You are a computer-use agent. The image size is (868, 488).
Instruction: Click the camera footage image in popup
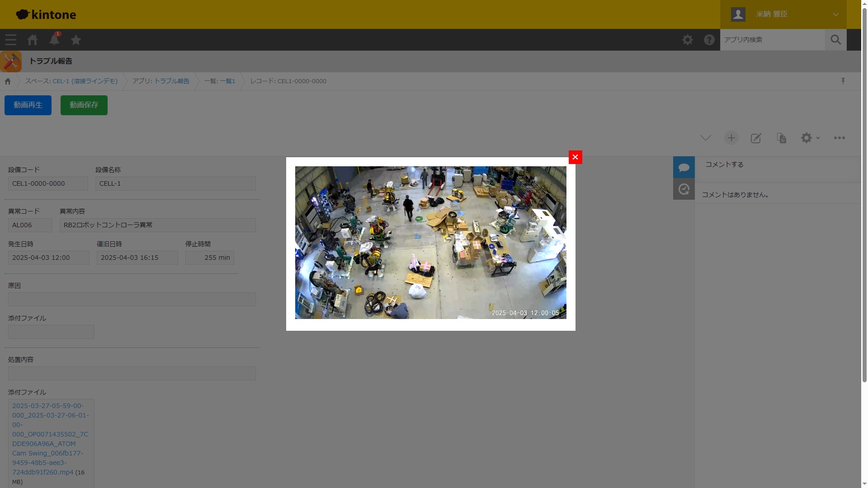[431, 243]
